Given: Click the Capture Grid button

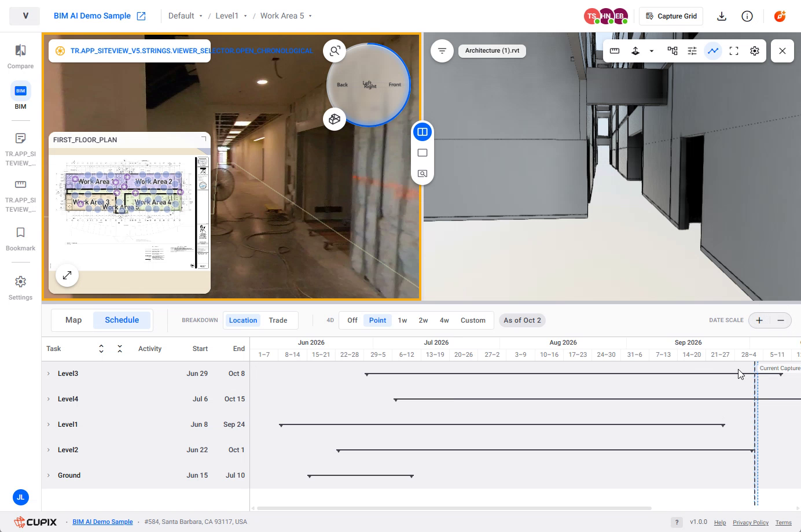Looking at the screenshot, I should [671, 16].
